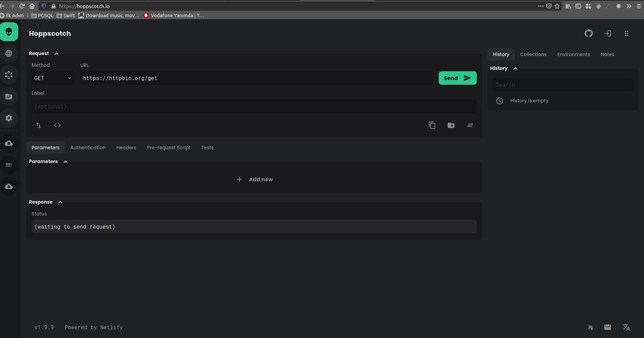Open the browser hamburger menu
644x338 pixels.
point(639,6)
